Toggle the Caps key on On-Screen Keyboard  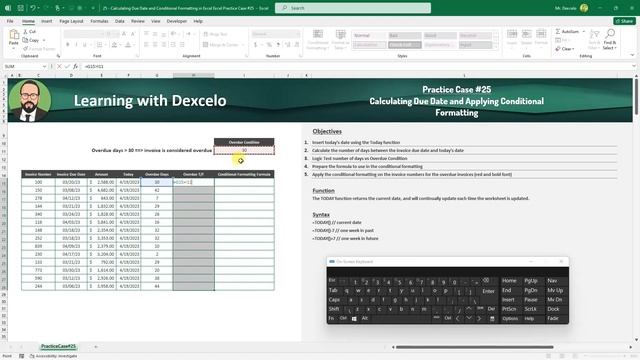coord(334,300)
